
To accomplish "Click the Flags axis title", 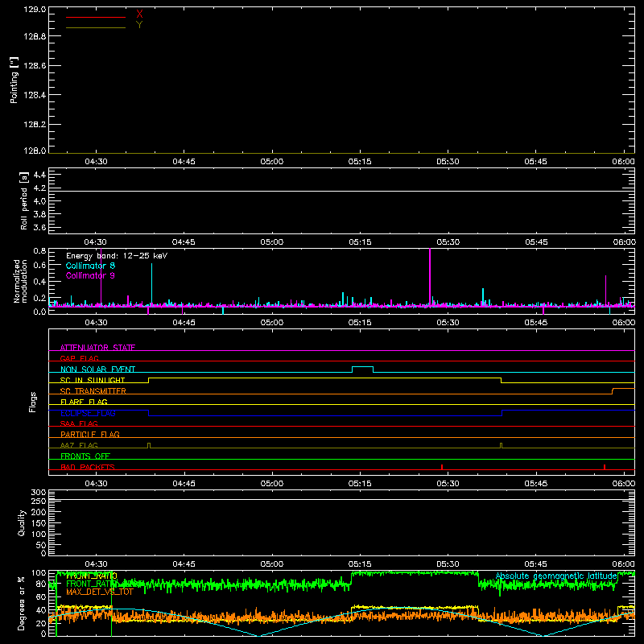I will tap(33, 402).
